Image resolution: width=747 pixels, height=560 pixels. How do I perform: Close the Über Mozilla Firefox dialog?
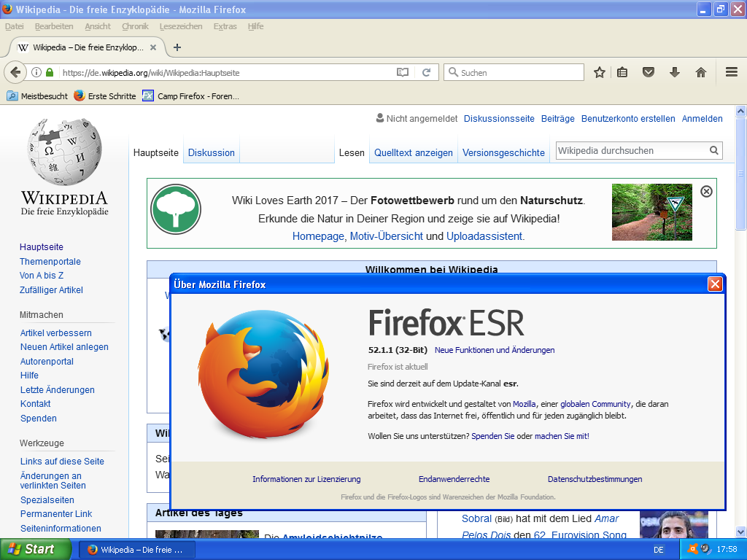click(x=715, y=284)
